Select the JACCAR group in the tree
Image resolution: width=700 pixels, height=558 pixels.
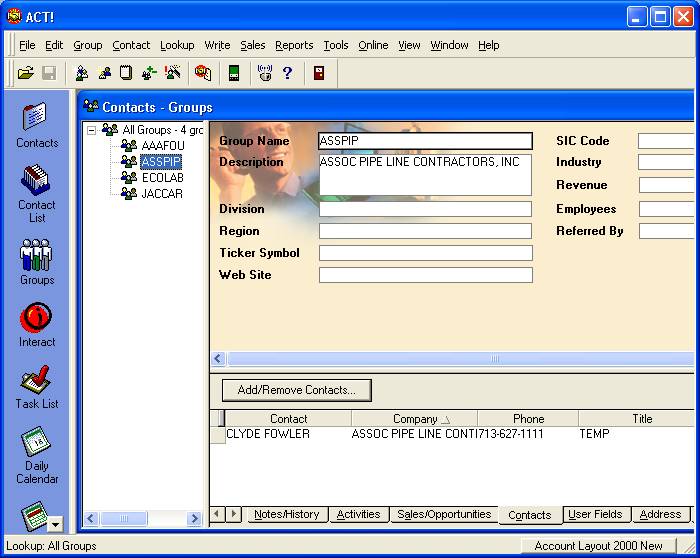point(162,194)
